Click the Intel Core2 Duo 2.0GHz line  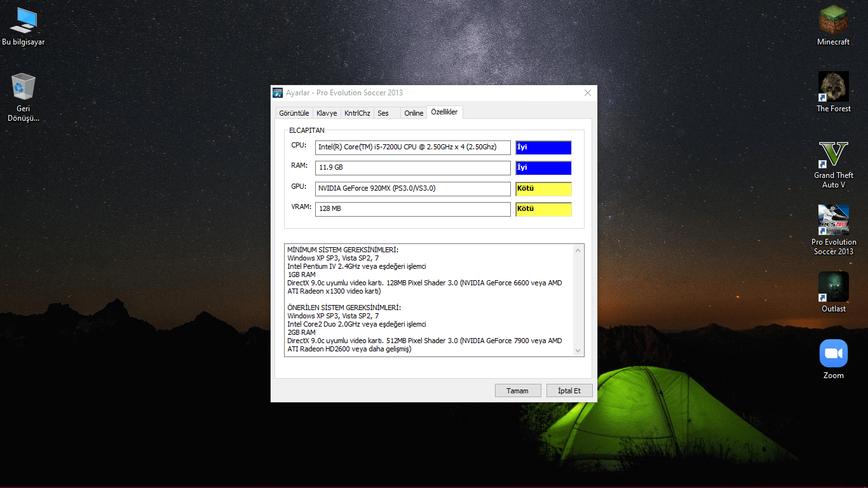coord(356,324)
